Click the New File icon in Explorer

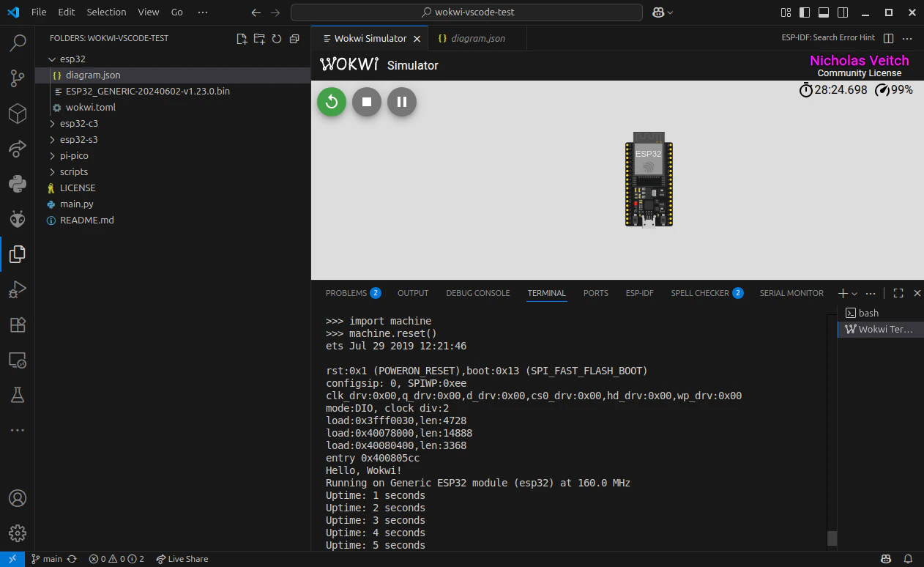[x=242, y=38]
